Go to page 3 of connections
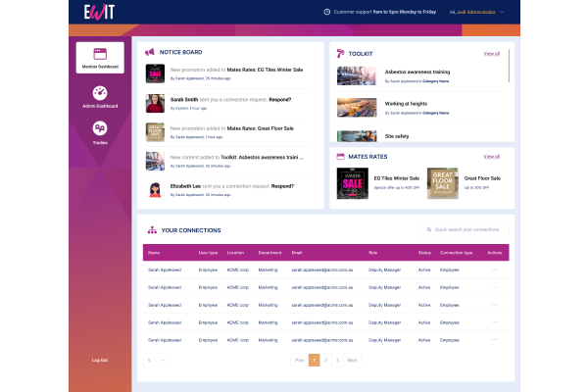This screenshot has width=588, height=392. pyautogui.click(x=337, y=360)
